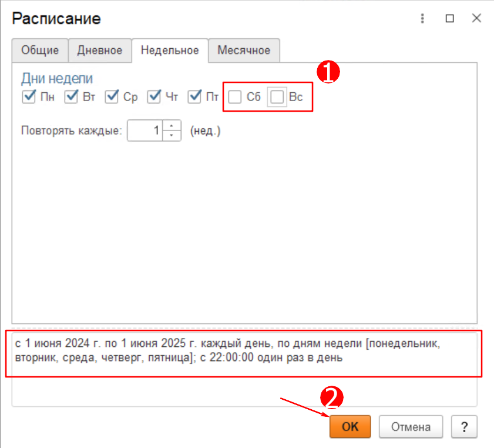This screenshot has height=448, width=494.
Task: Check the Вс (Sunday) checkbox
Action: coord(277,97)
